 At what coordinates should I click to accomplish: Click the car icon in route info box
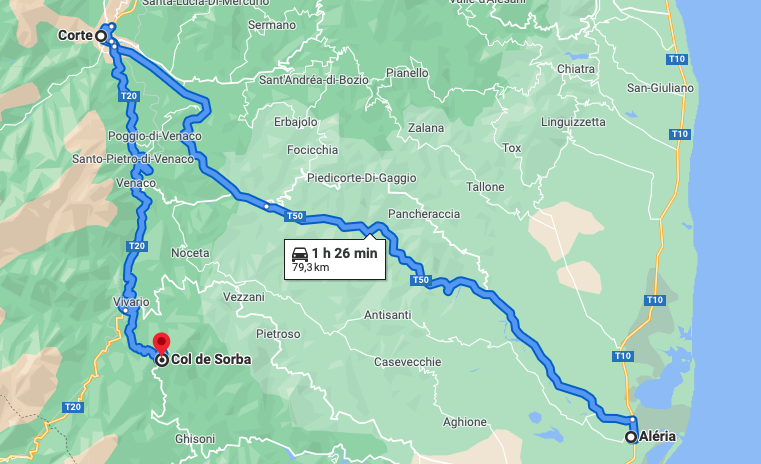click(x=300, y=254)
